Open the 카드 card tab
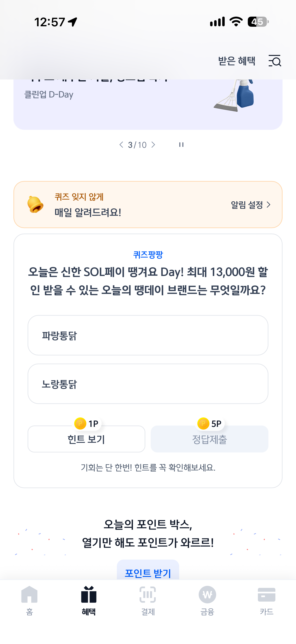Screen dimensions: 296x644 [267, 600]
